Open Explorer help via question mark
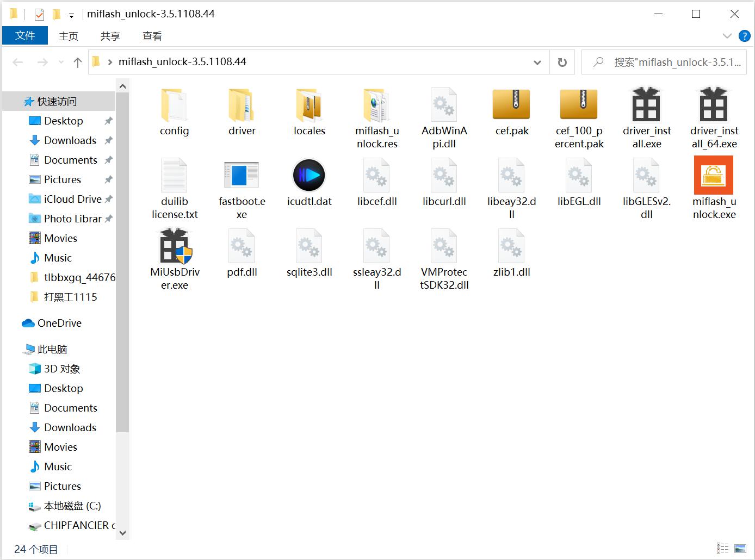Image resolution: width=755 pixels, height=560 pixels. 744,36
